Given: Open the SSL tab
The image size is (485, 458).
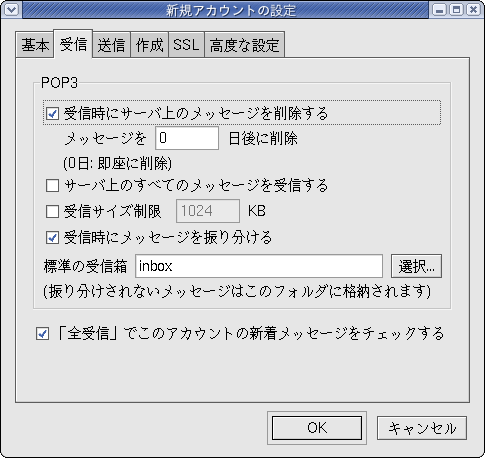Looking at the screenshot, I should [x=186, y=45].
